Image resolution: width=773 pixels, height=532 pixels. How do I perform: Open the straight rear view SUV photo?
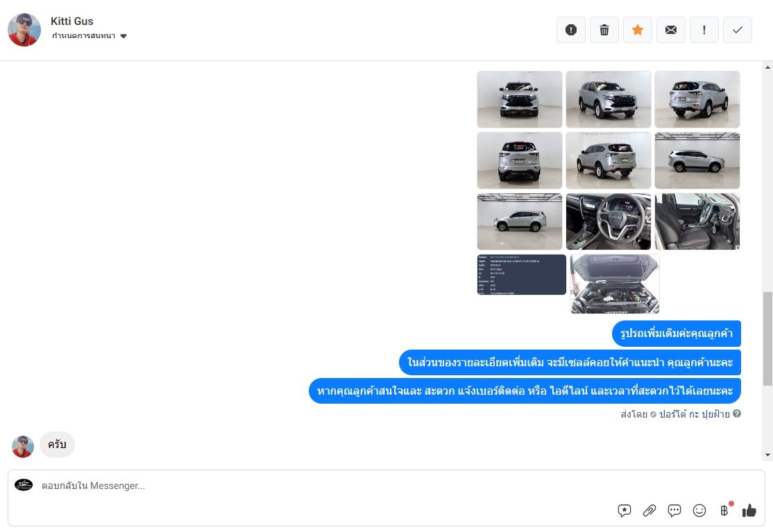pyautogui.click(x=520, y=161)
